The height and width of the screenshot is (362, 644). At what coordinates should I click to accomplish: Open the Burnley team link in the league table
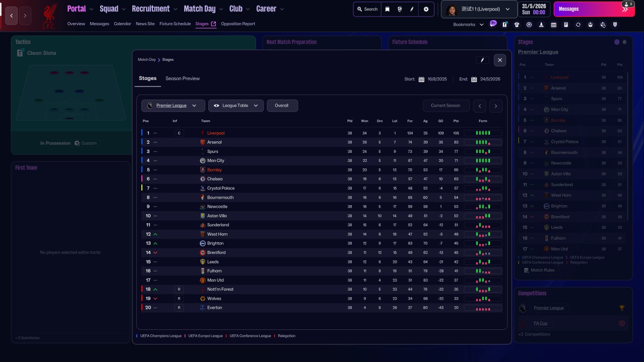pyautogui.click(x=214, y=170)
